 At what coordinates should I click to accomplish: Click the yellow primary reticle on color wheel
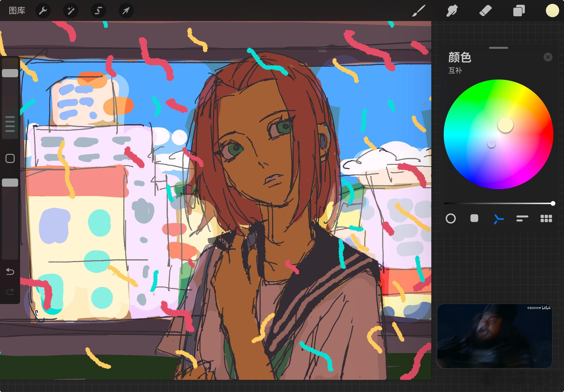505,125
